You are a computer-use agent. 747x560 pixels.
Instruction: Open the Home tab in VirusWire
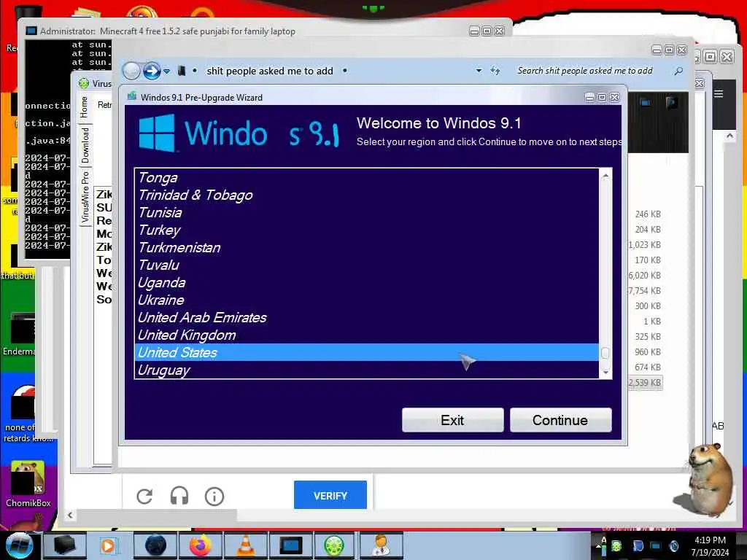(85, 107)
